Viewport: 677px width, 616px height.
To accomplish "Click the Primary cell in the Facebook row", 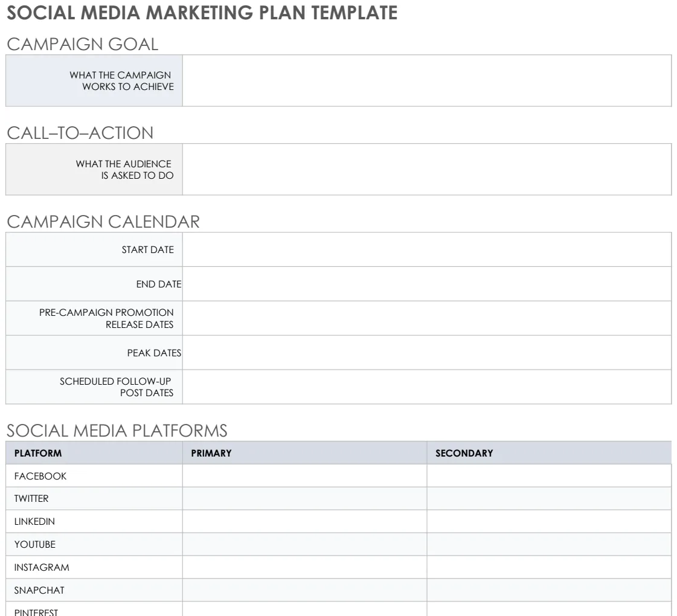I will [305, 476].
